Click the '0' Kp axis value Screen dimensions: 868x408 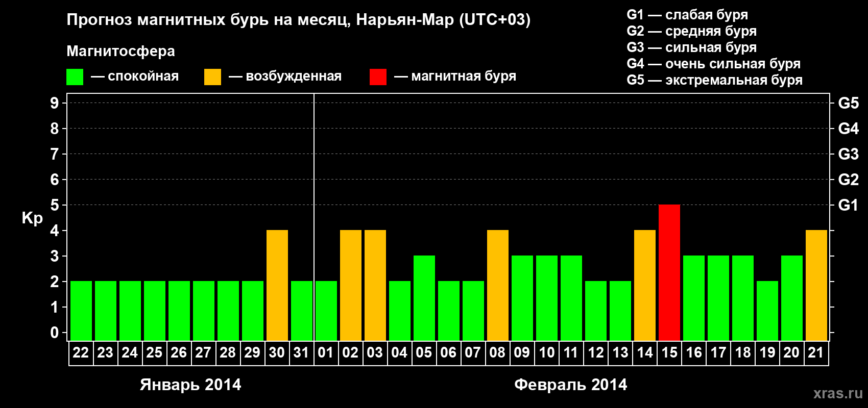[55, 333]
